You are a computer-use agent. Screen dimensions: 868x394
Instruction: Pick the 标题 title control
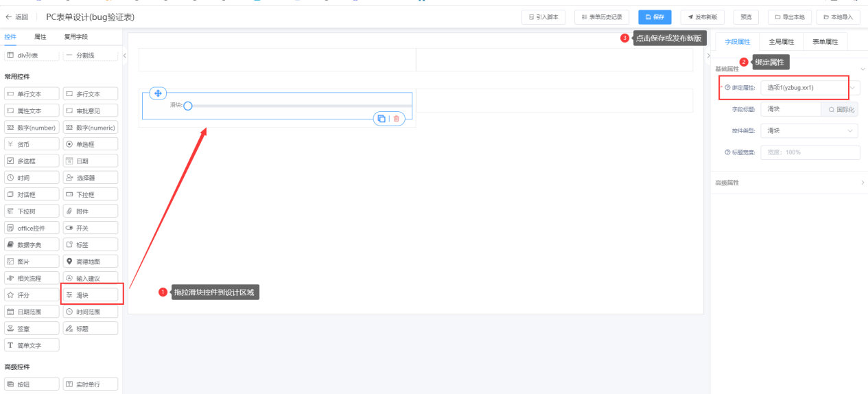91,329
